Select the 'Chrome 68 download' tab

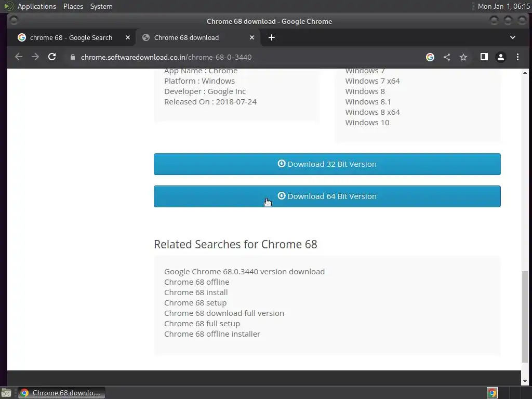tap(197, 37)
